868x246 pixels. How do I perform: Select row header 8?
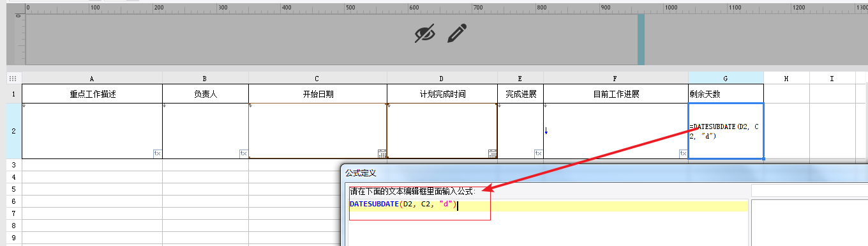[x=14, y=226]
